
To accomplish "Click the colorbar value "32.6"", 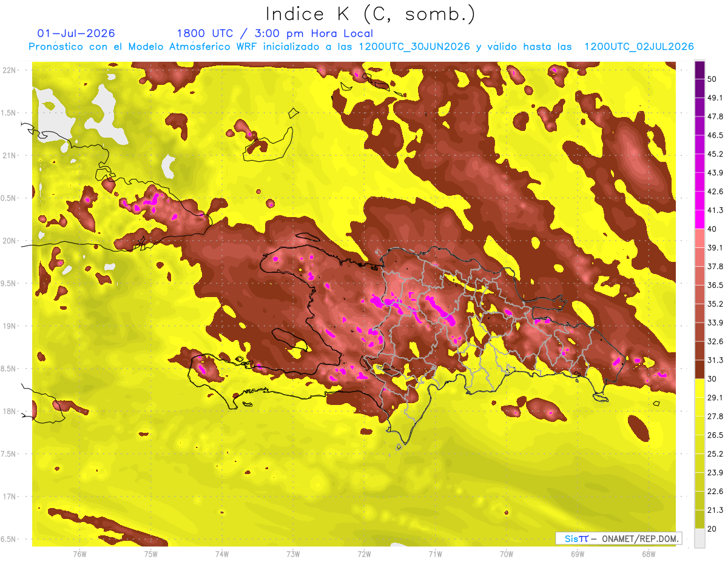I will coord(715,341).
